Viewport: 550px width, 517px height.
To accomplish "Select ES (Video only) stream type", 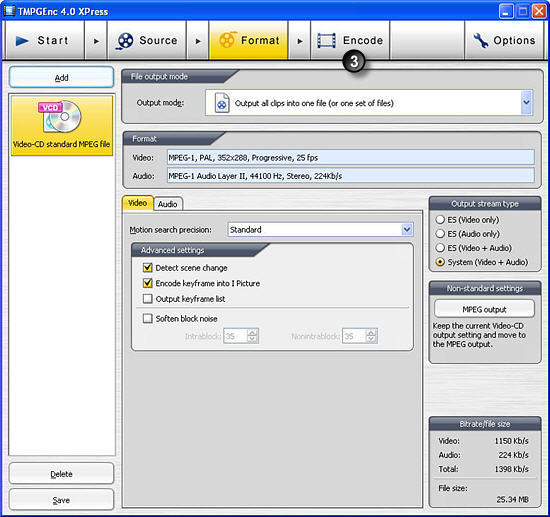I will 440,220.
